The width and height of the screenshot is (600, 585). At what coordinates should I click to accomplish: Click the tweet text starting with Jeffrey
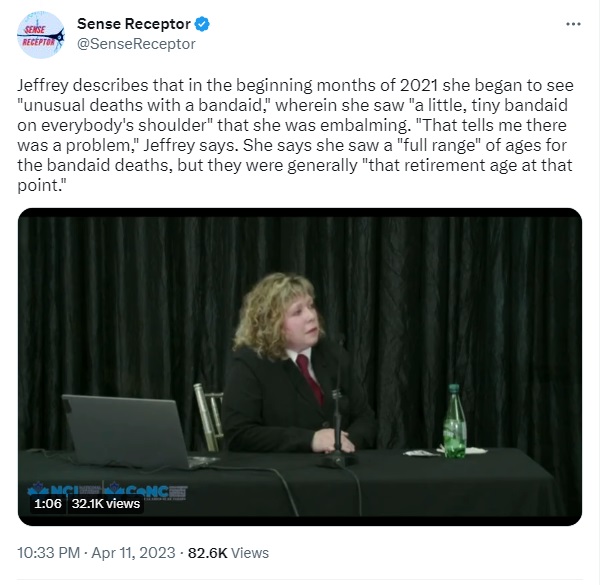click(295, 135)
